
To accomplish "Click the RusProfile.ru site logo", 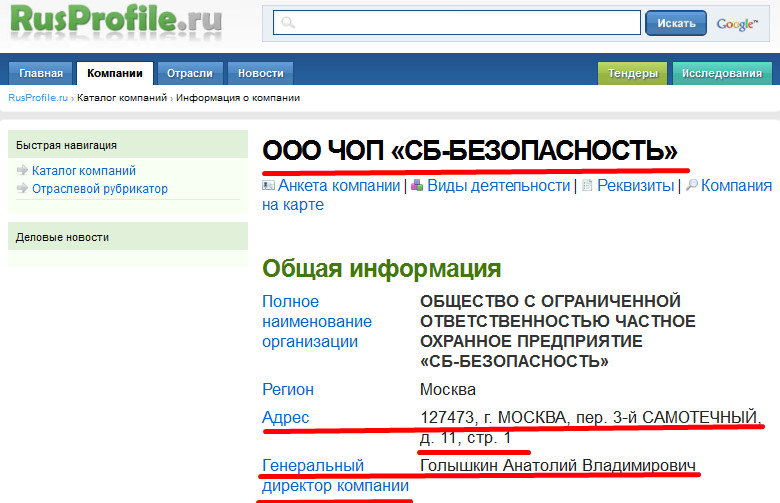I will coord(116,21).
